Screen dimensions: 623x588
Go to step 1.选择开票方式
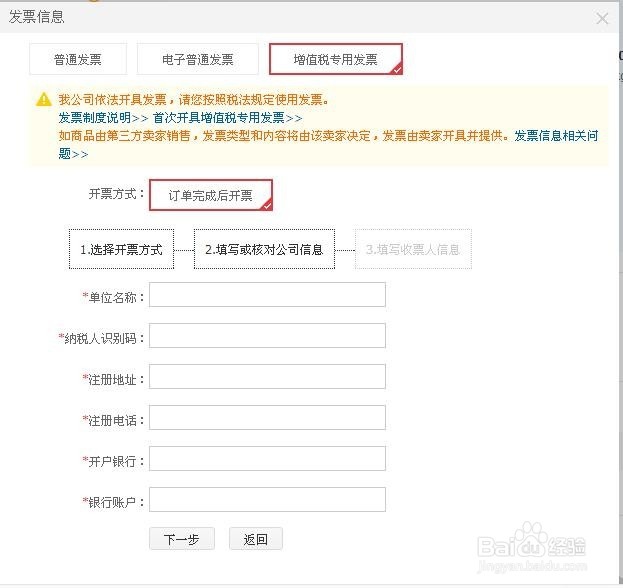(x=121, y=249)
